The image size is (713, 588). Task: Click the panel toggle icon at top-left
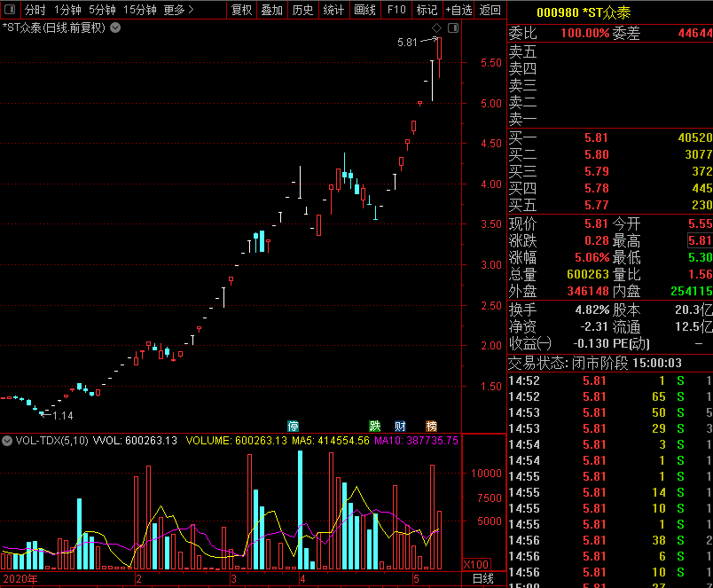point(10,10)
